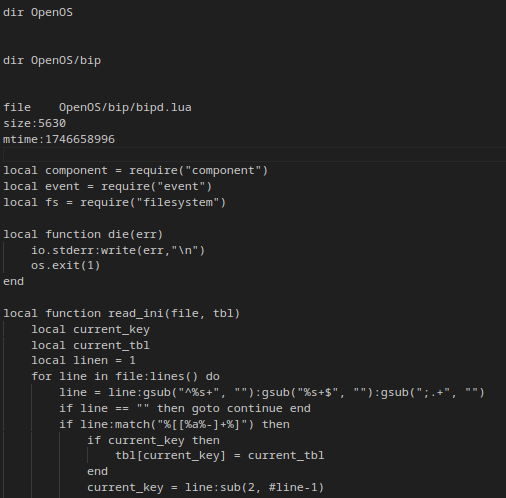The image size is (506, 498).
Task: Click the 'current_key = line:sub' line
Action: pos(205,488)
